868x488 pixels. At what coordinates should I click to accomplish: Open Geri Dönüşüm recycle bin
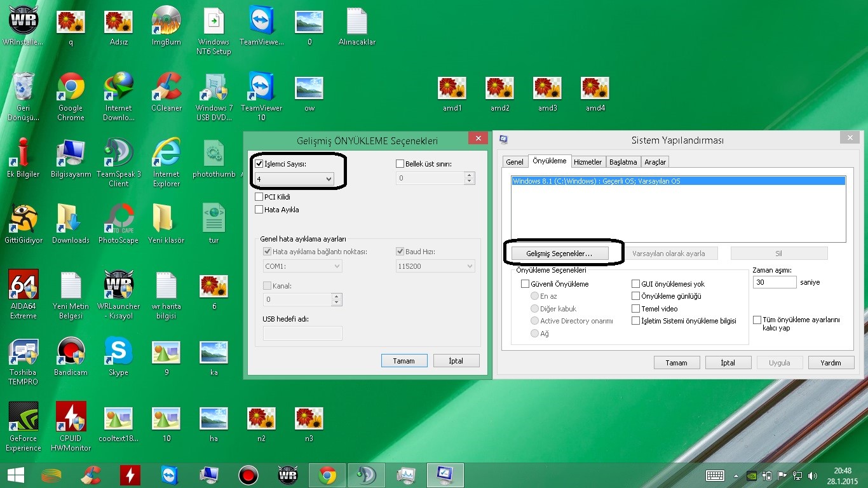(24, 97)
